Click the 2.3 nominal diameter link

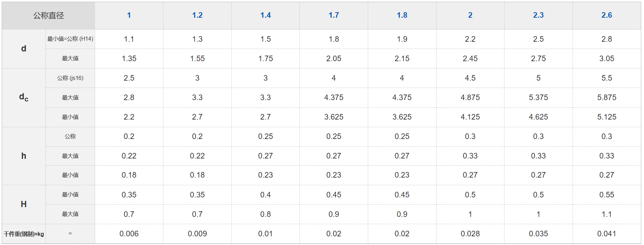[x=538, y=15]
